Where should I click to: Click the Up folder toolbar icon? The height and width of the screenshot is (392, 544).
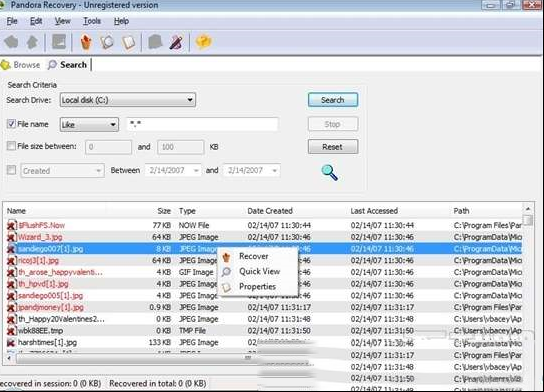click(32, 42)
